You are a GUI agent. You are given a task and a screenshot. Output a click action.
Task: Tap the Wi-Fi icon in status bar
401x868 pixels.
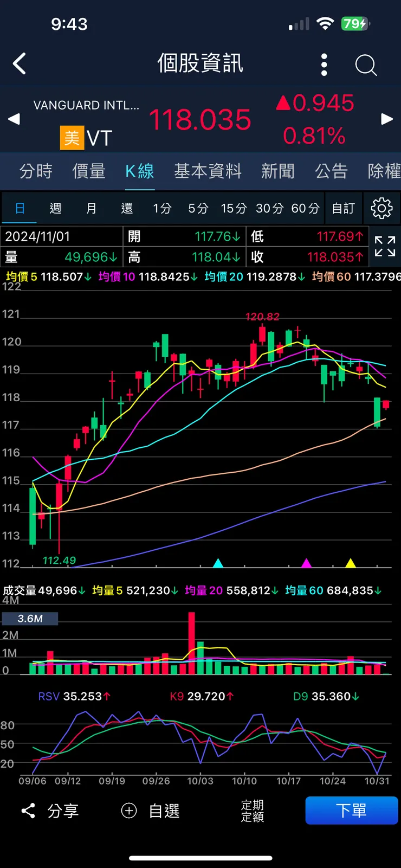(325, 24)
